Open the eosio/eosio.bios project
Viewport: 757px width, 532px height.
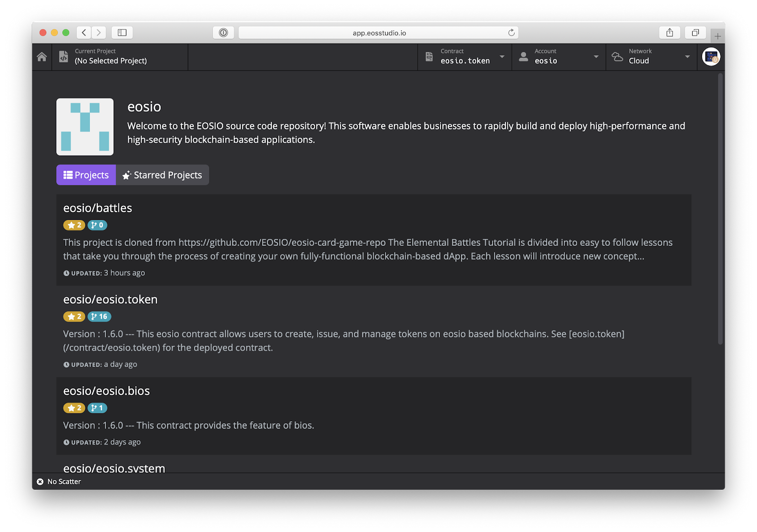[106, 391]
